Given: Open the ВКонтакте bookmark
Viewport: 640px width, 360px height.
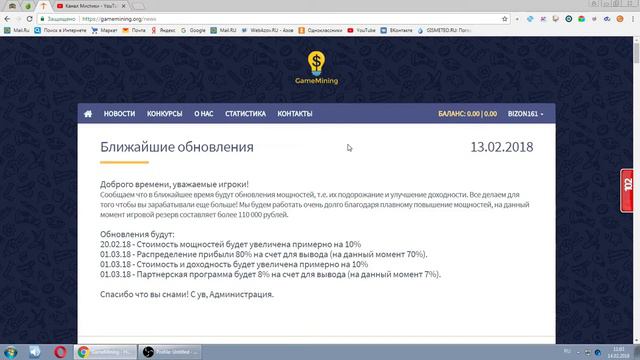Looking at the screenshot, I should (x=396, y=30).
